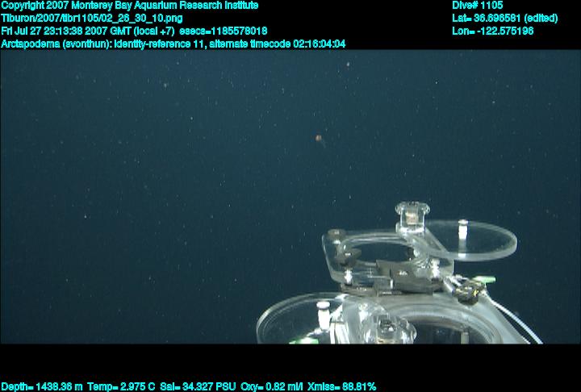The width and height of the screenshot is (581, 392).
Task: Select the "Sal= 34.327 PSU" readout
Action: pos(198,387)
